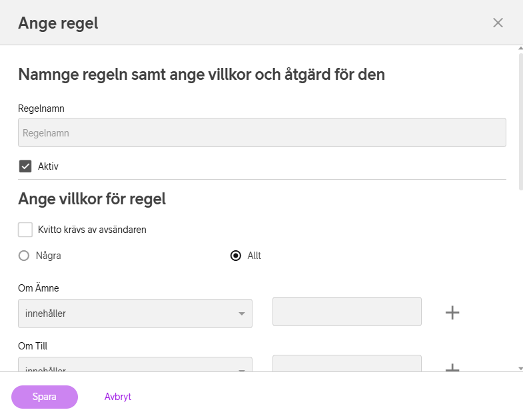
Task: Cancel with the Avbryt link
Action: coord(118,397)
